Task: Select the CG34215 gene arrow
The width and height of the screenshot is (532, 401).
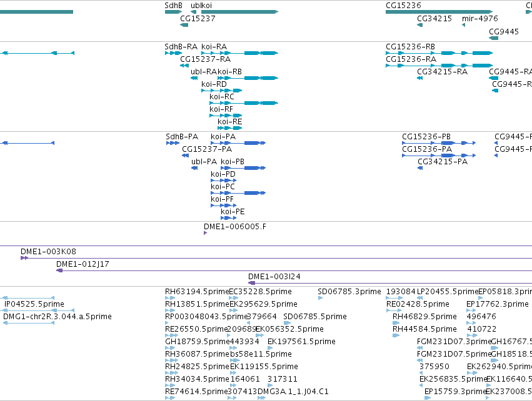Action: (419, 25)
